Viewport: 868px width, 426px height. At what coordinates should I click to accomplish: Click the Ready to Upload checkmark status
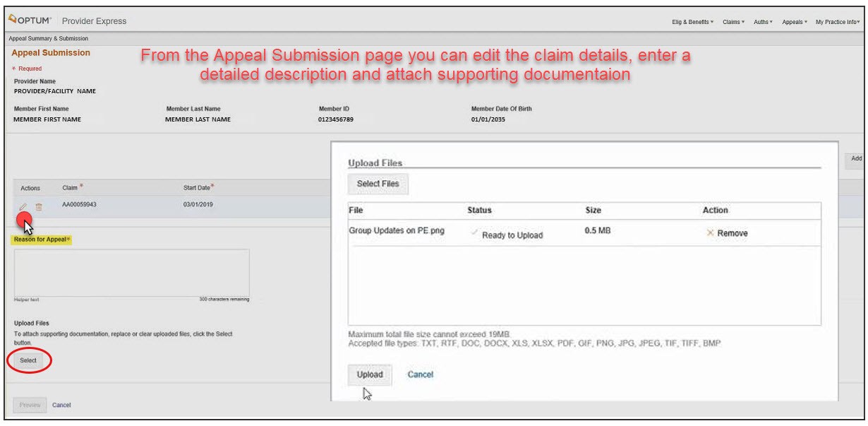point(475,235)
